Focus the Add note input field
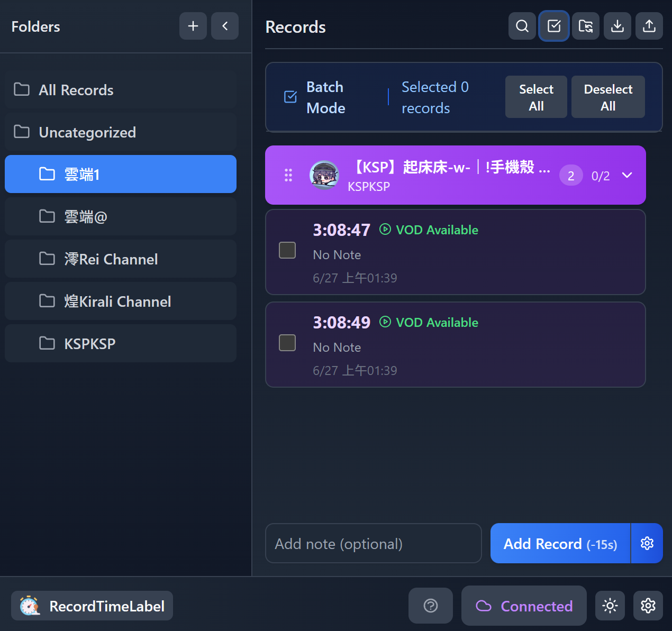The image size is (672, 631). (x=373, y=543)
